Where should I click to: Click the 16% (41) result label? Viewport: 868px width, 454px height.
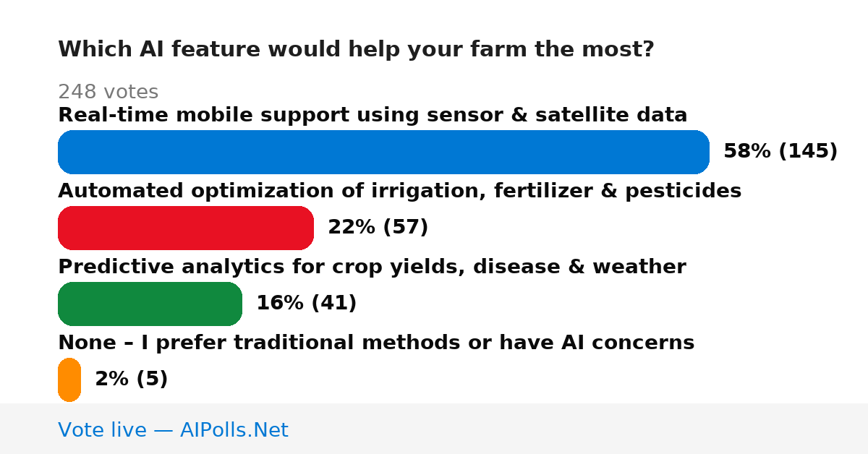click(x=306, y=303)
